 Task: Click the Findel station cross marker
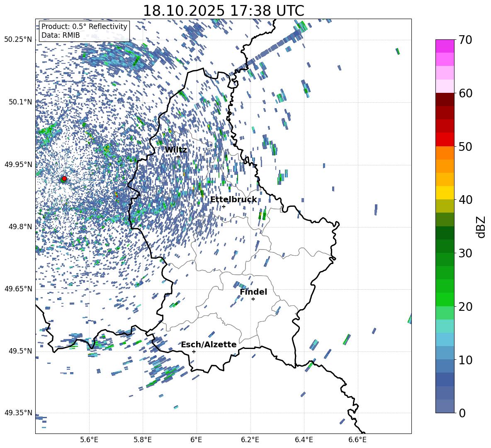click(253, 299)
